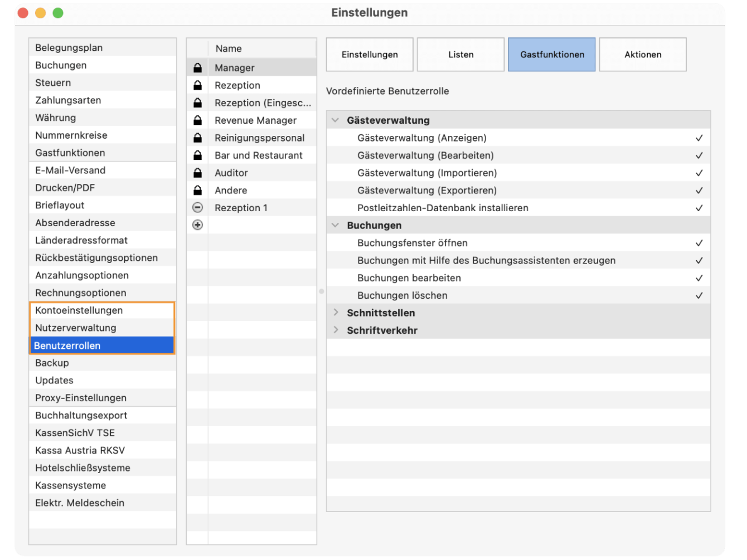This screenshot has height=560, width=747.
Task: Open Kontoeinstellungen in the sidebar
Action: click(103, 310)
